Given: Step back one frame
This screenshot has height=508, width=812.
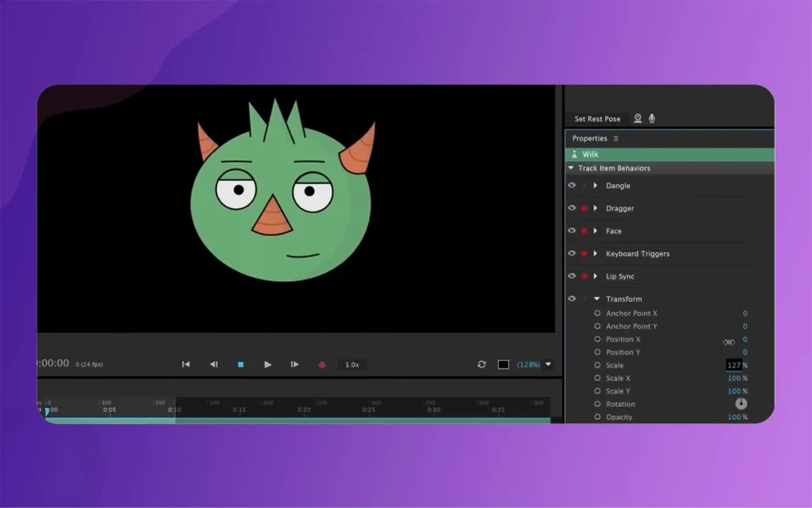Looking at the screenshot, I should [213, 364].
